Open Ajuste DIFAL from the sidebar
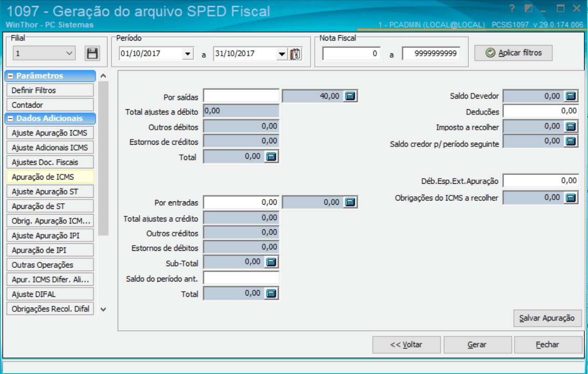 pos(50,294)
